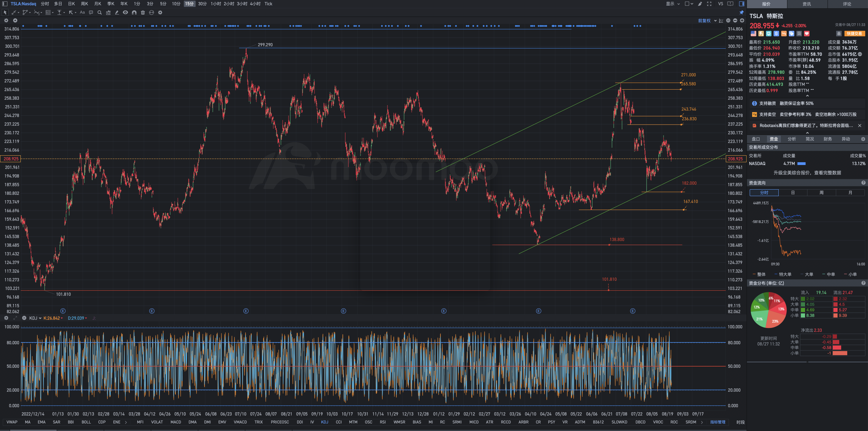This screenshot has width=868, height=431.
Task: Click 升级全美综合报价 upgrade link
Action: [807, 173]
